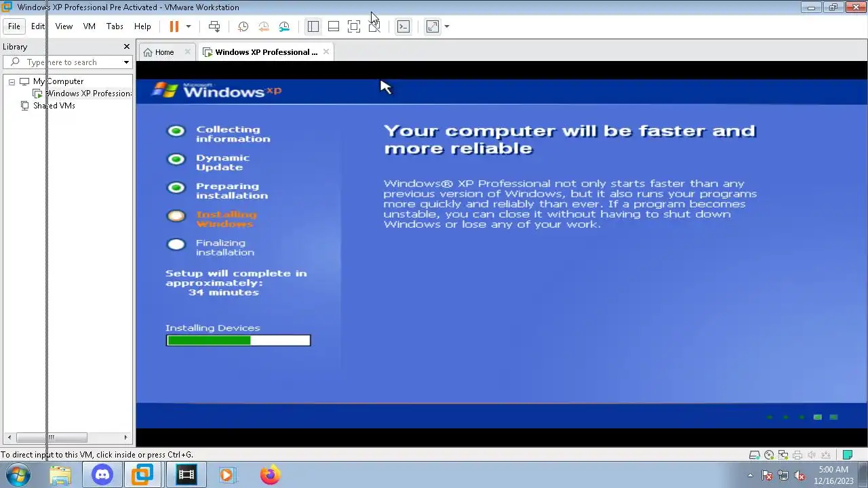Open File Explorer from the taskbar
The height and width of the screenshot is (488, 868).
60,475
